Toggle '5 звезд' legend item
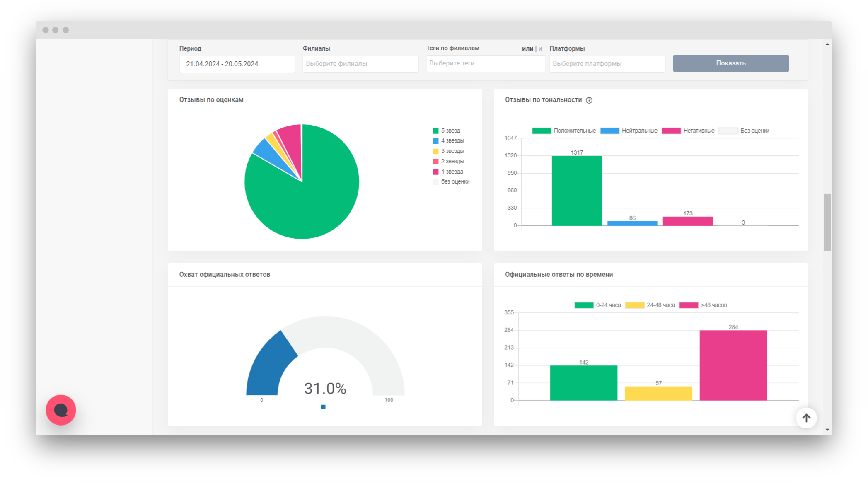Viewport: 868px width, 486px height. point(447,131)
